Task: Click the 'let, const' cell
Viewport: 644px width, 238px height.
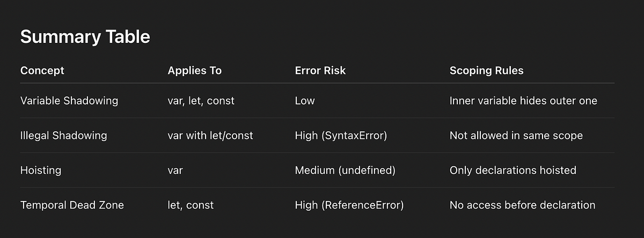Action: pos(191,205)
